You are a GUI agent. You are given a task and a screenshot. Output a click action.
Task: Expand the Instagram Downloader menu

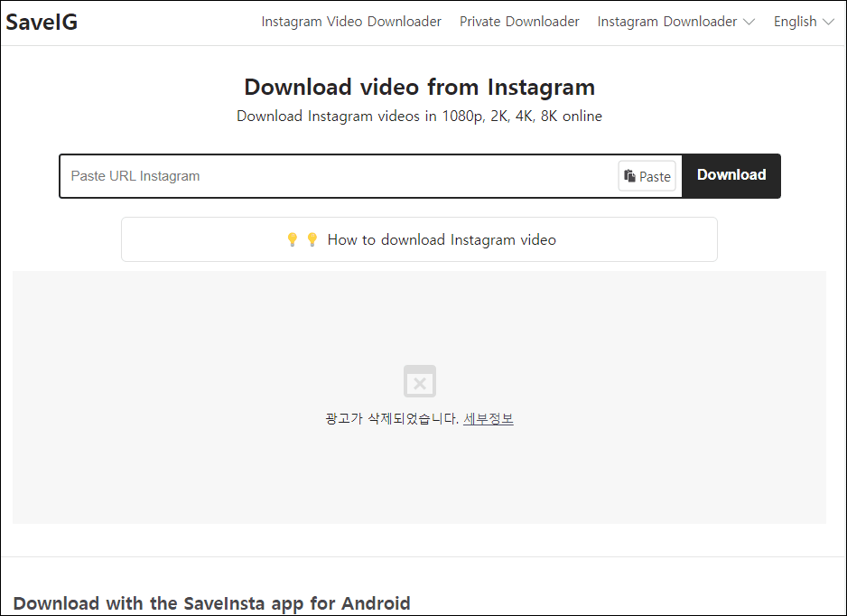[x=675, y=22]
